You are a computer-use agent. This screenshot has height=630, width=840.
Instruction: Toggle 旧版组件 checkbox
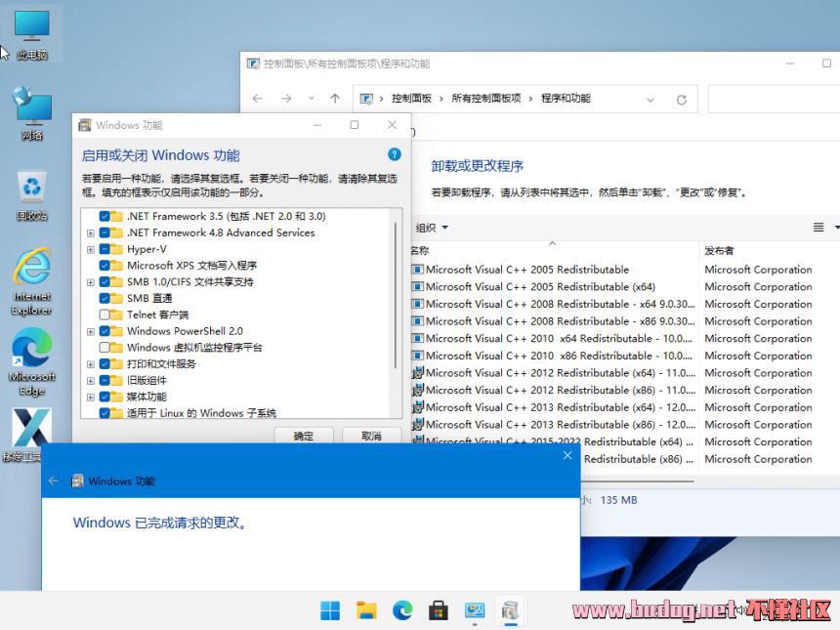(x=105, y=380)
